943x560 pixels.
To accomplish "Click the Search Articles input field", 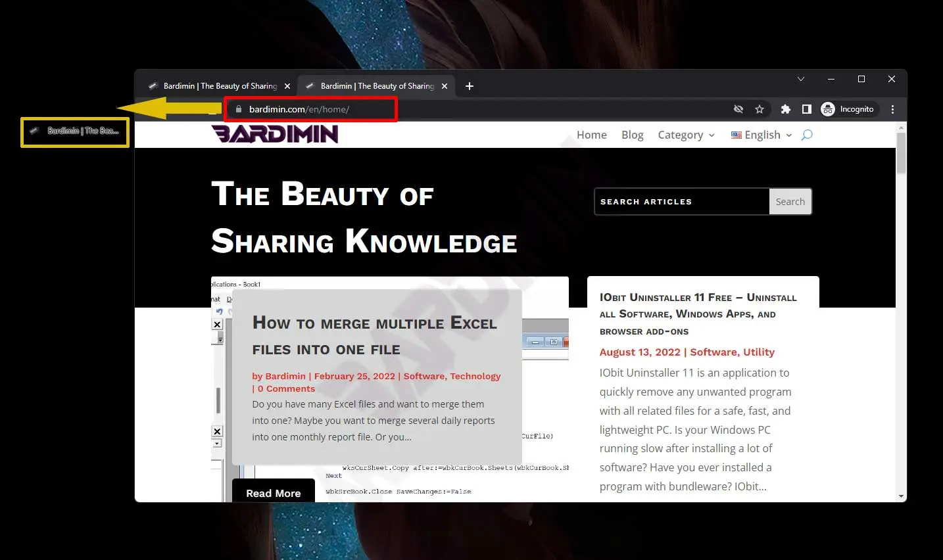I will point(681,202).
